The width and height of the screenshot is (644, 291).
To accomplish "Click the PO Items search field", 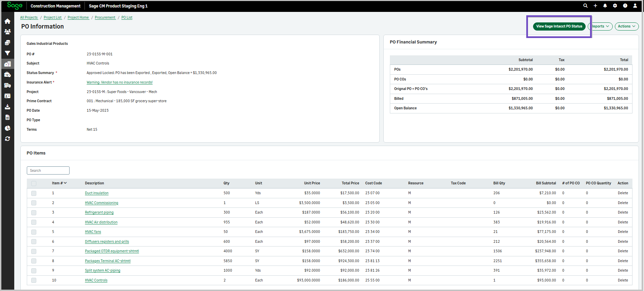I will pos(48,170).
